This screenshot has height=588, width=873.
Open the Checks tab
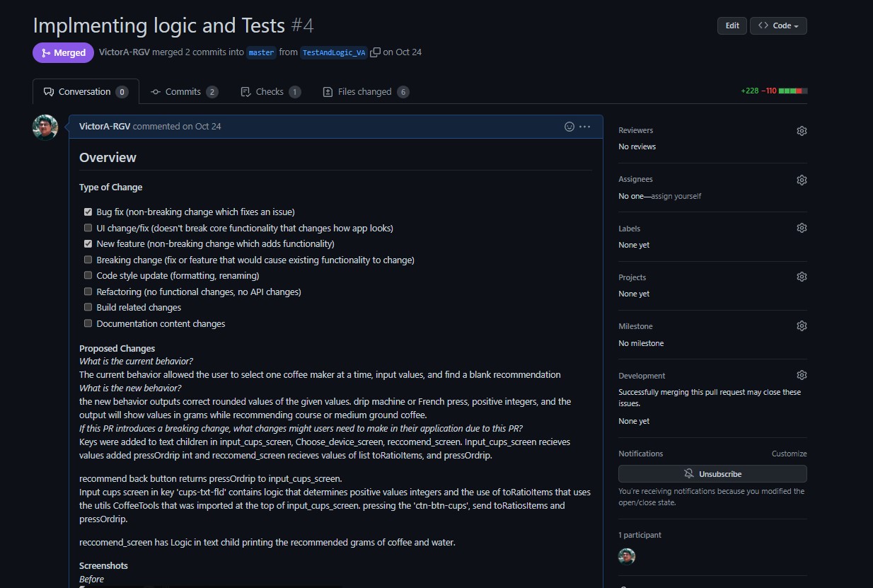point(270,92)
